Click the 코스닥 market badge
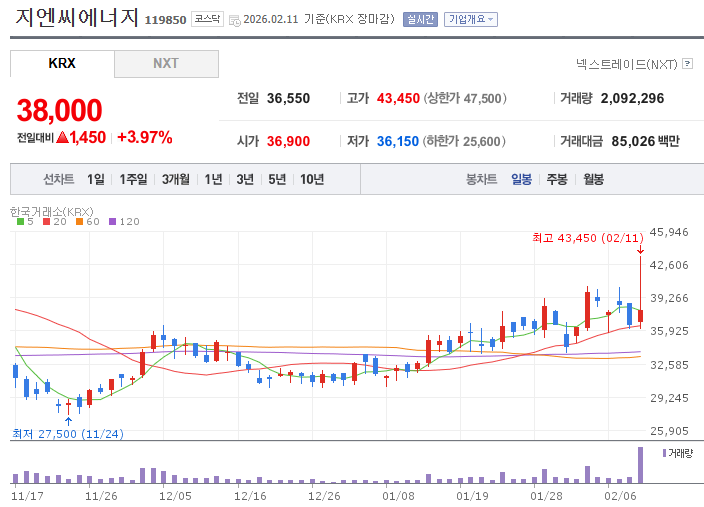704x507 pixels. pos(207,19)
